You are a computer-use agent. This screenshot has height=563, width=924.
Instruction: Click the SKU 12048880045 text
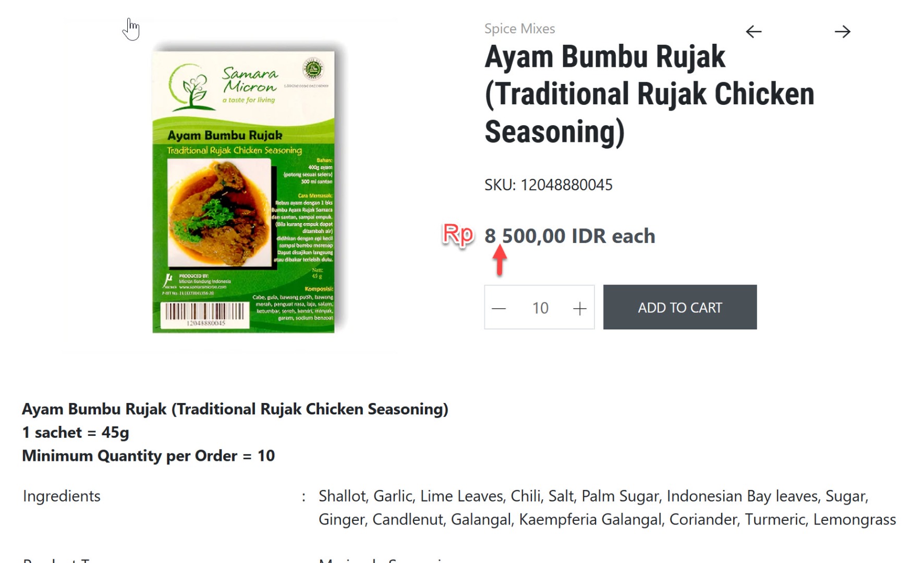point(549,185)
